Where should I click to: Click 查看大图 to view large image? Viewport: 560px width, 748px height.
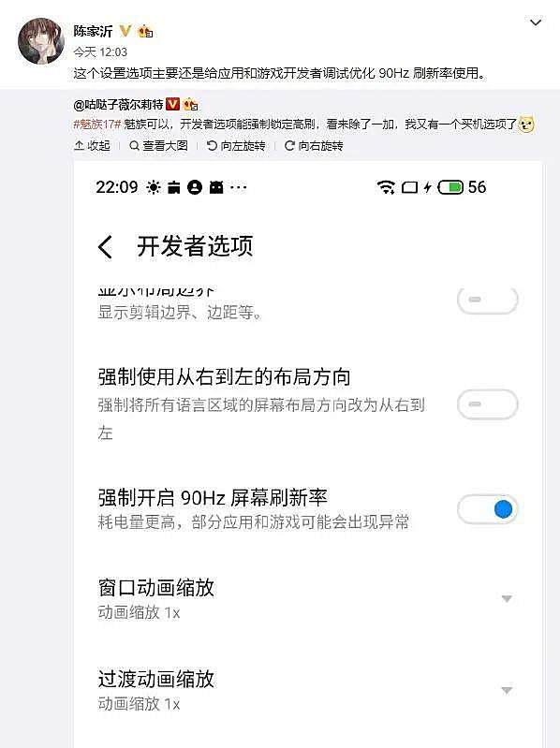159,146
